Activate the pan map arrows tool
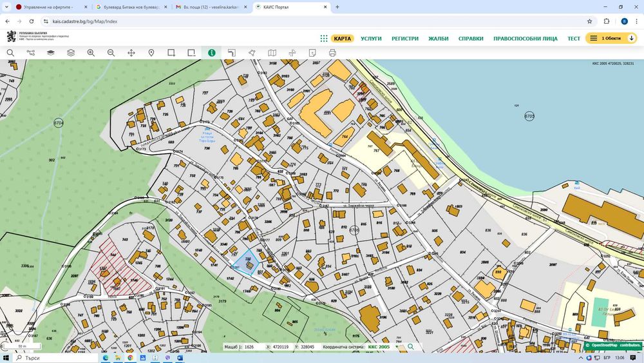Image resolution: width=644 pixels, height=363 pixels. (x=131, y=53)
